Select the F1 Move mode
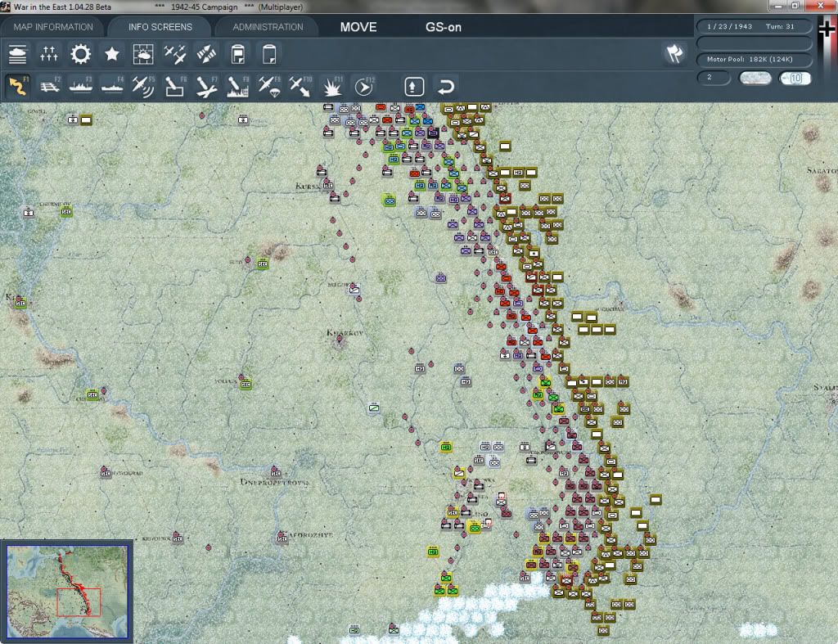This screenshot has width=838, height=644. [18, 87]
